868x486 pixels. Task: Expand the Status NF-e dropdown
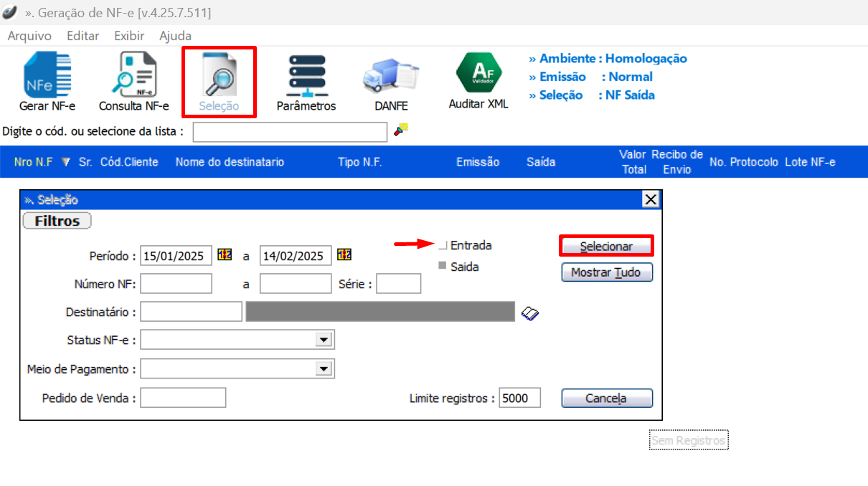point(324,340)
